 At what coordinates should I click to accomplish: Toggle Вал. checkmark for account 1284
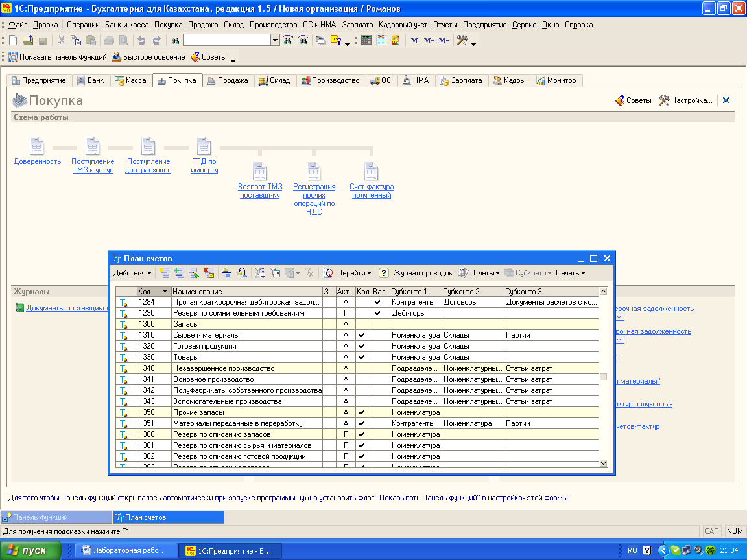click(x=378, y=303)
